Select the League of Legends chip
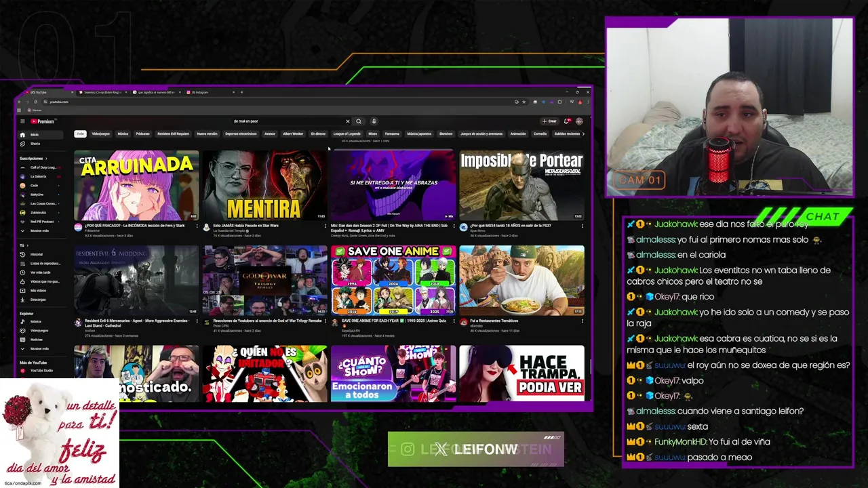 pos(347,134)
